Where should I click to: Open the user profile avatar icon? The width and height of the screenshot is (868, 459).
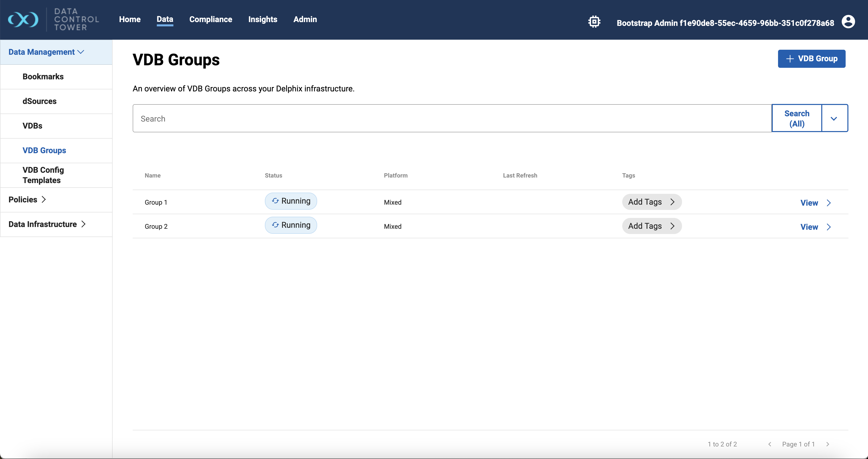[848, 22]
